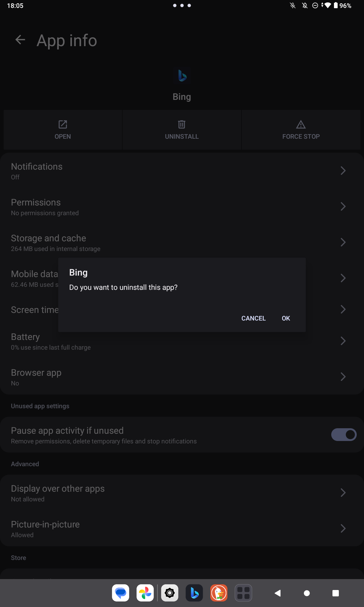
Task: Open the Picture-in-picture setting row
Action: pos(182,529)
